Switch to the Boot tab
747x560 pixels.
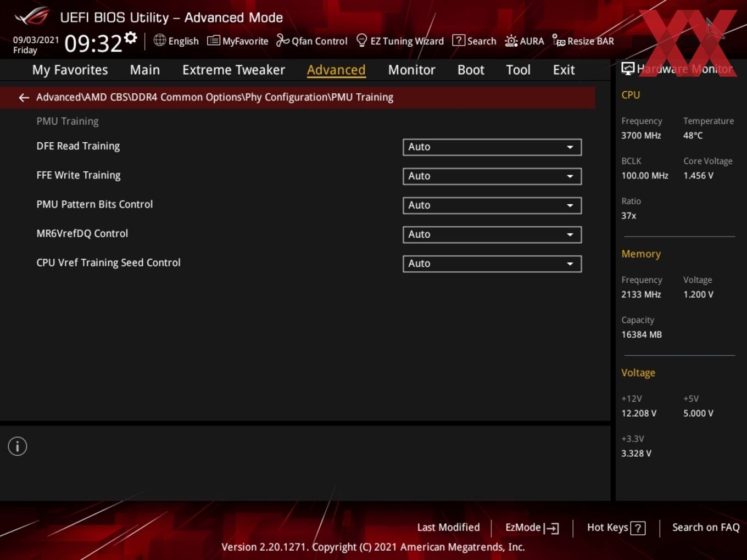point(471,70)
